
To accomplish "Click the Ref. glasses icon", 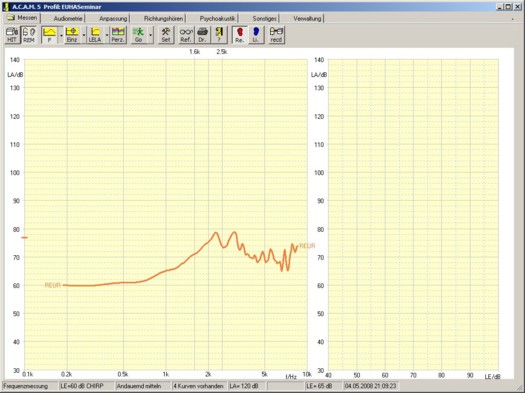I will coord(186,35).
